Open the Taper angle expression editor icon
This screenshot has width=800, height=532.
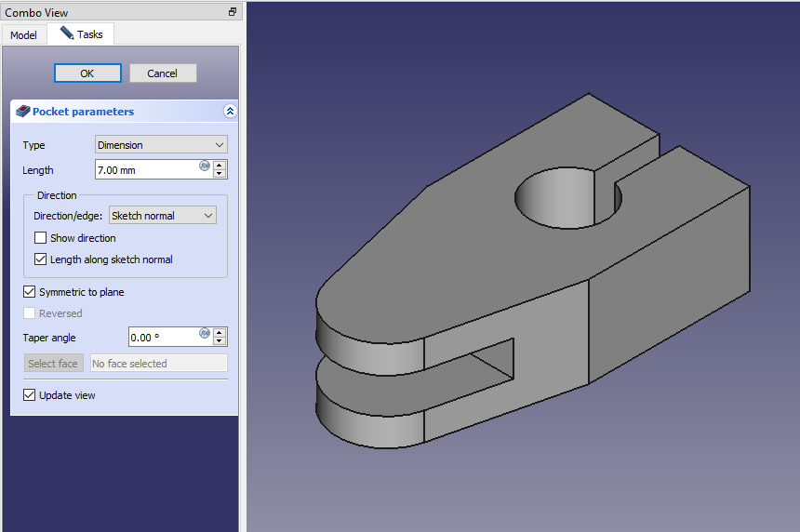(204, 333)
